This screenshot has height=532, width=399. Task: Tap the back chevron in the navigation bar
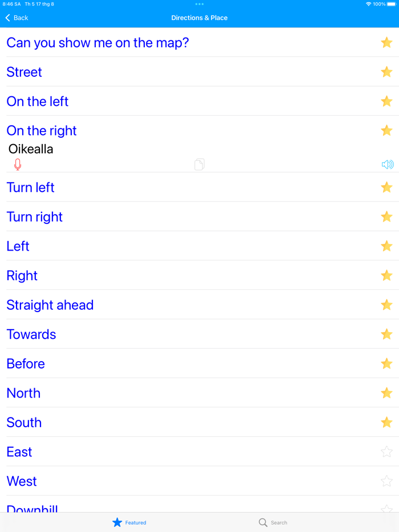point(7,18)
